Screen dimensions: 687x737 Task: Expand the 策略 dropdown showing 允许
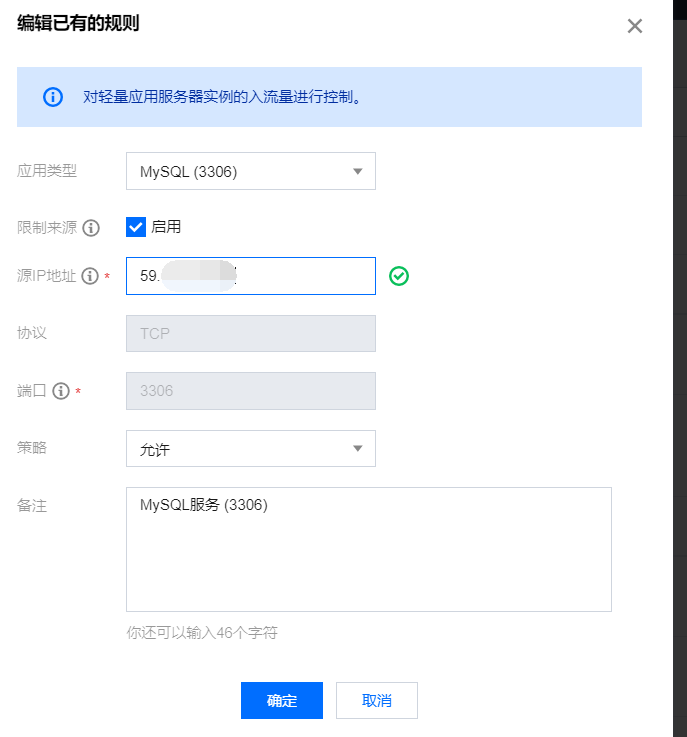pos(250,449)
